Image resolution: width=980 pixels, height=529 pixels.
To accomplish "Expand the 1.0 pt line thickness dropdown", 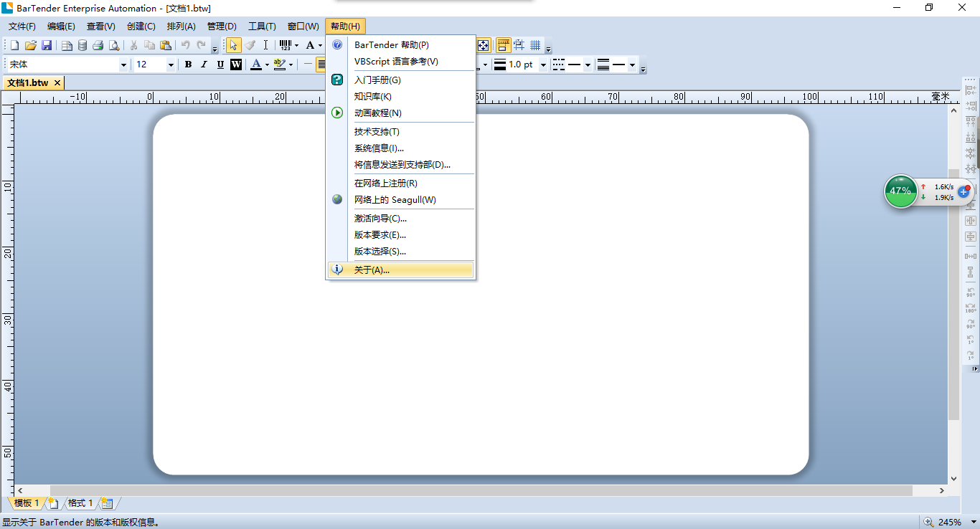I will [543, 65].
